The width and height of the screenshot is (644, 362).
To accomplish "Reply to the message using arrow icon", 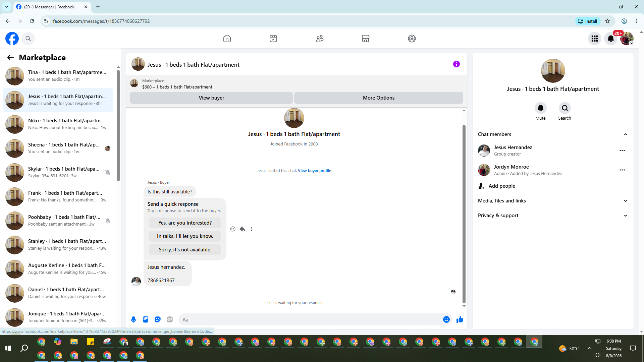I will pyautogui.click(x=242, y=229).
